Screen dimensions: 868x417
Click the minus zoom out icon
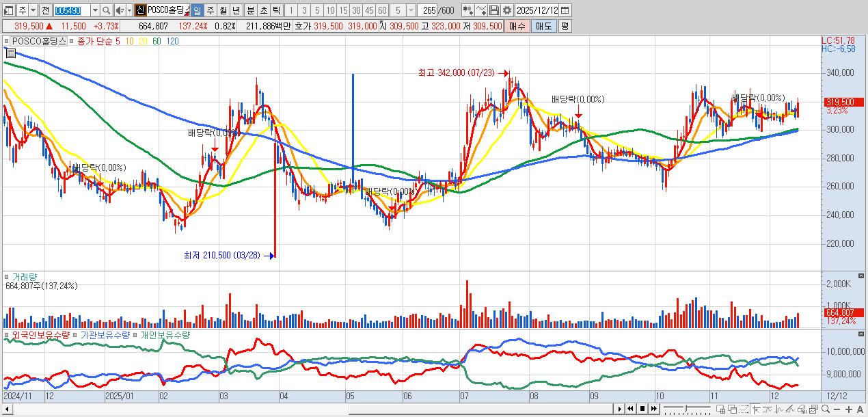(837, 409)
